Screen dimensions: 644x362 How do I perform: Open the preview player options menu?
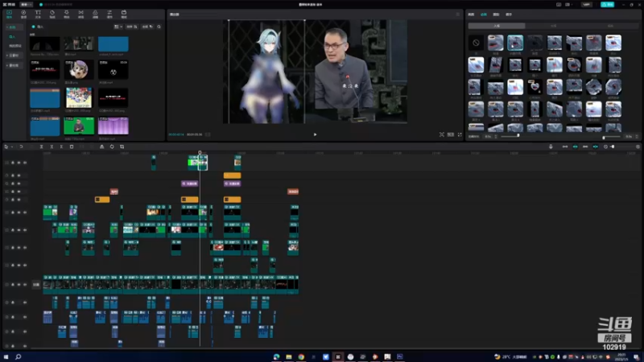click(458, 14)
